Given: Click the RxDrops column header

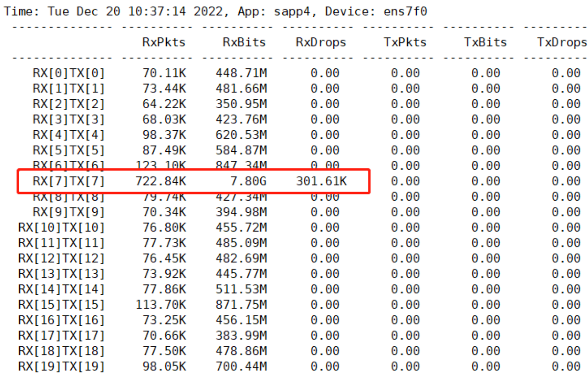Looking at the screenshot, I should pos(321,42).
